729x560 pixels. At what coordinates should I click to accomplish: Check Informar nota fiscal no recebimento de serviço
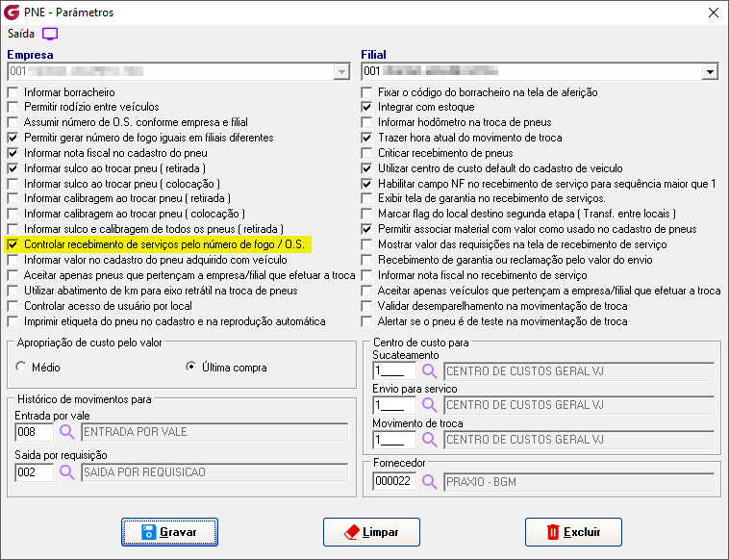click(x=366, y=275)
